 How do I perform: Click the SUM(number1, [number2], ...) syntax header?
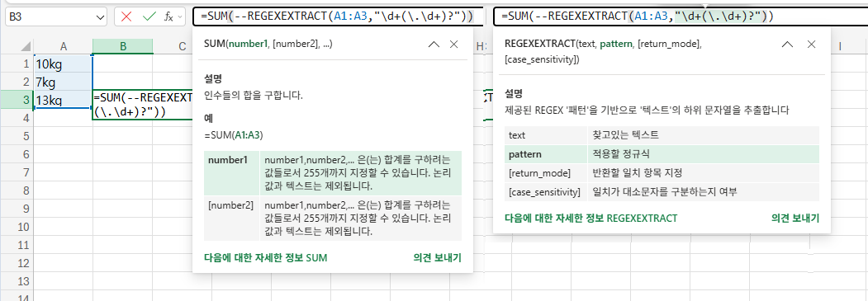[268, 44]
